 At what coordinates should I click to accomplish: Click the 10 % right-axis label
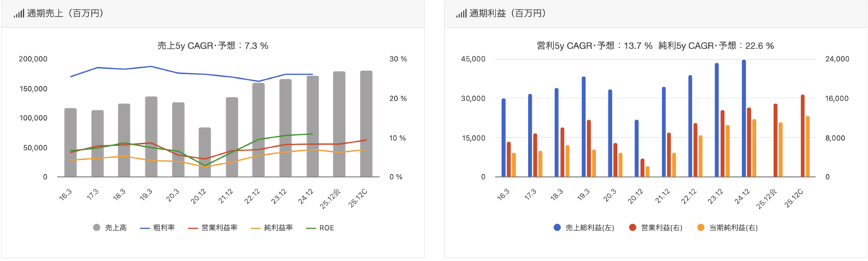click(x=398, y=138)
